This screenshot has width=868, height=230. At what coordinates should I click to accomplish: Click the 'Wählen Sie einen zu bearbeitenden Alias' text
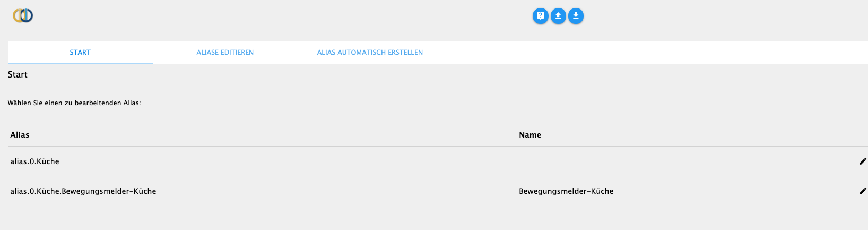74,103
